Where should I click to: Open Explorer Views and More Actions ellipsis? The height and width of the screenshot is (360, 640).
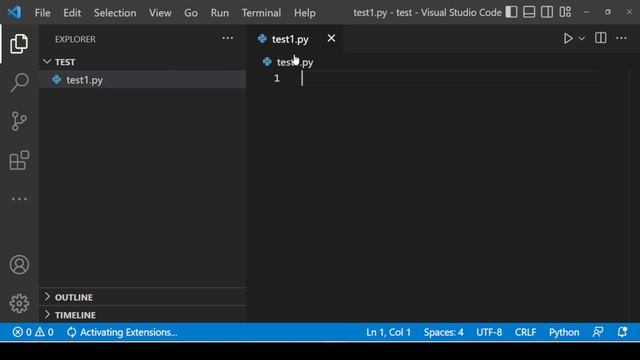(227, 38)
